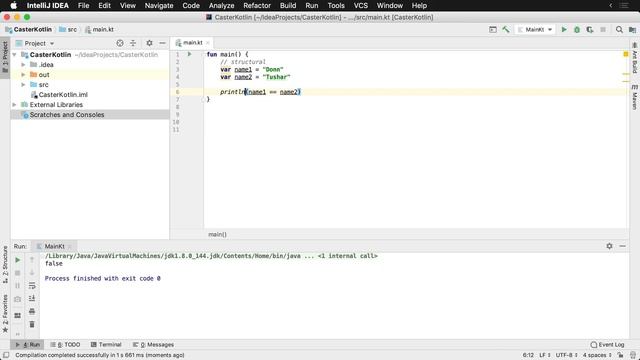The image size is (640, 360).
Task: Open the Ant Build side tab
Action: pyautogui.click(x=635, y=58)
